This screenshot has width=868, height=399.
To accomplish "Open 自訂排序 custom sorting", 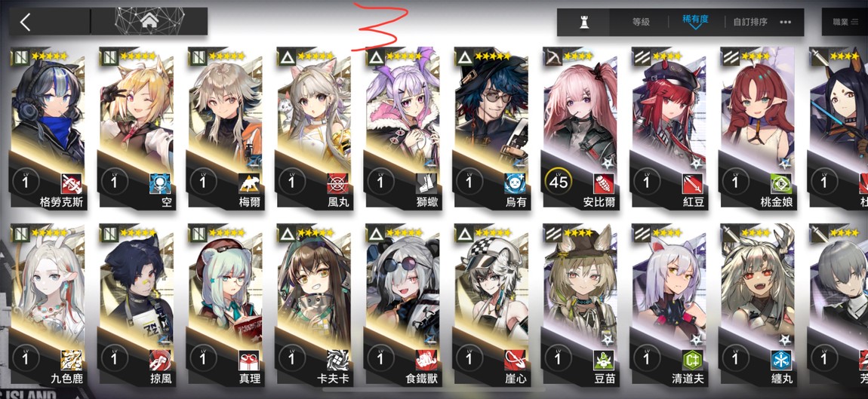I will (x=750, y=22).
